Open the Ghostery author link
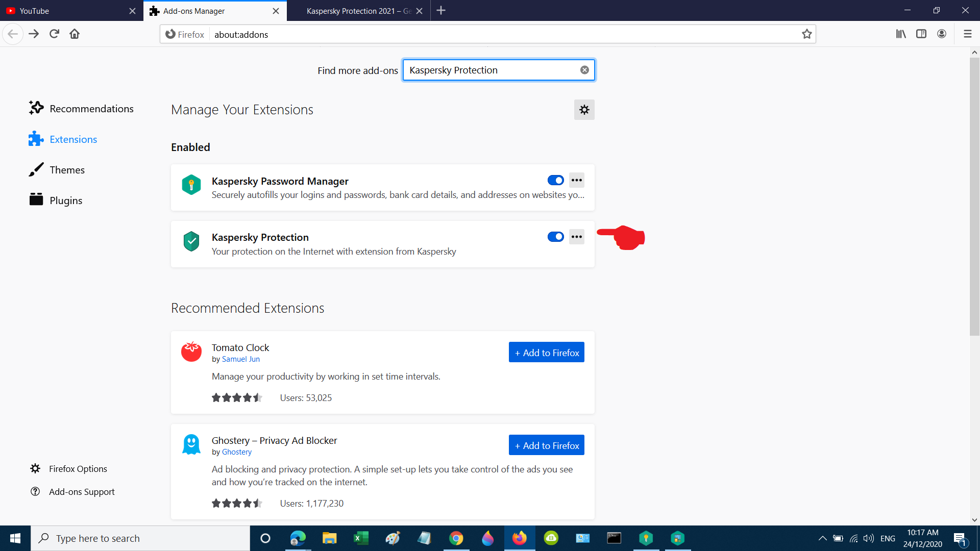 coord(236,452)
